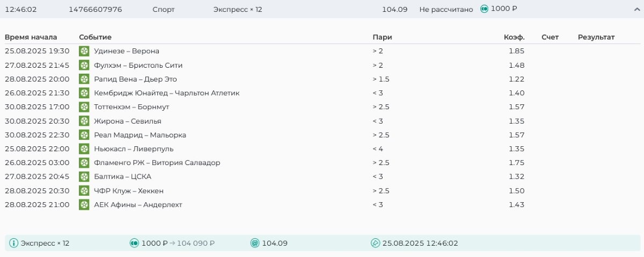The height and width of the screenshot is (257, 644).
Task: Click the Время начала column header
Action: 31,37
